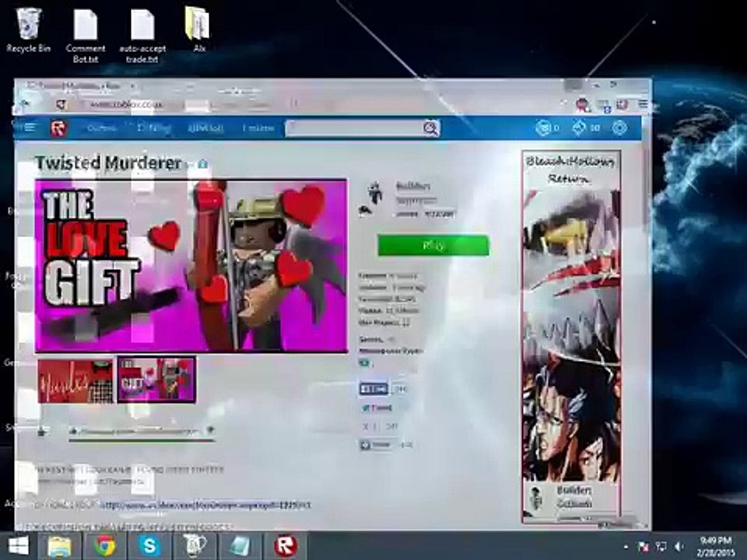Select the auto-accept trade.txt desktop file

[x=142, y=36]
